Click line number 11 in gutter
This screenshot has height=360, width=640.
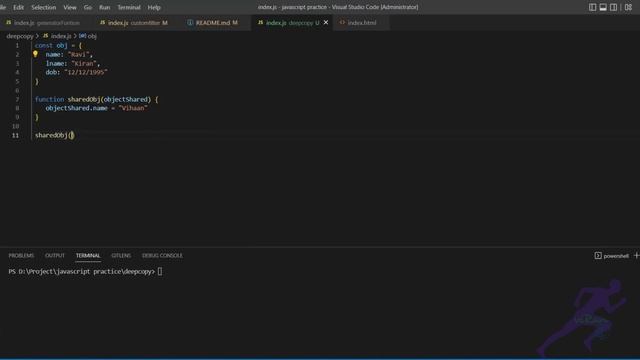pos(15,135)
